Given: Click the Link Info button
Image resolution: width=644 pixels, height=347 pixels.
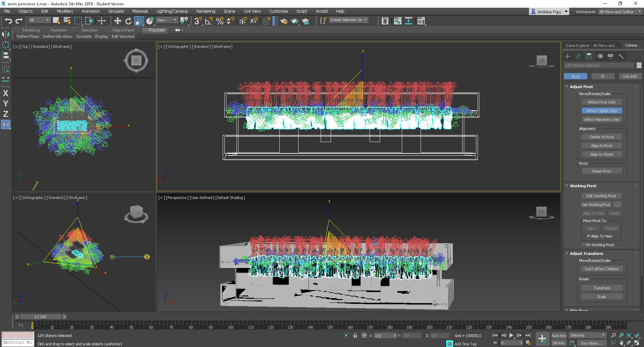Looking at the screenshot, I should point(630,76).
